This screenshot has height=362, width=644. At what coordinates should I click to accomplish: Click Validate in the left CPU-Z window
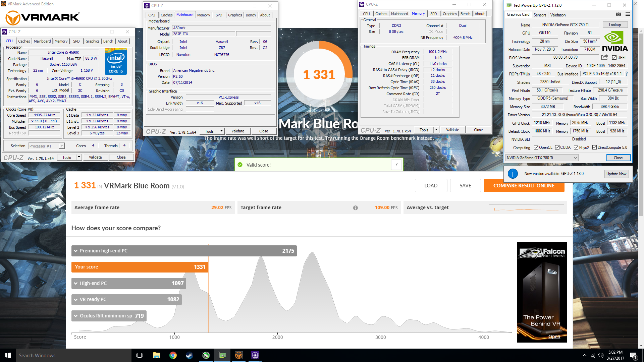click(x=95, y=157)
